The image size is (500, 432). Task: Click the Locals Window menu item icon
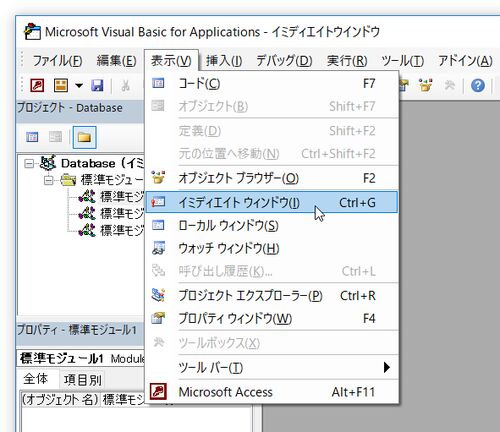coord(158,225)
